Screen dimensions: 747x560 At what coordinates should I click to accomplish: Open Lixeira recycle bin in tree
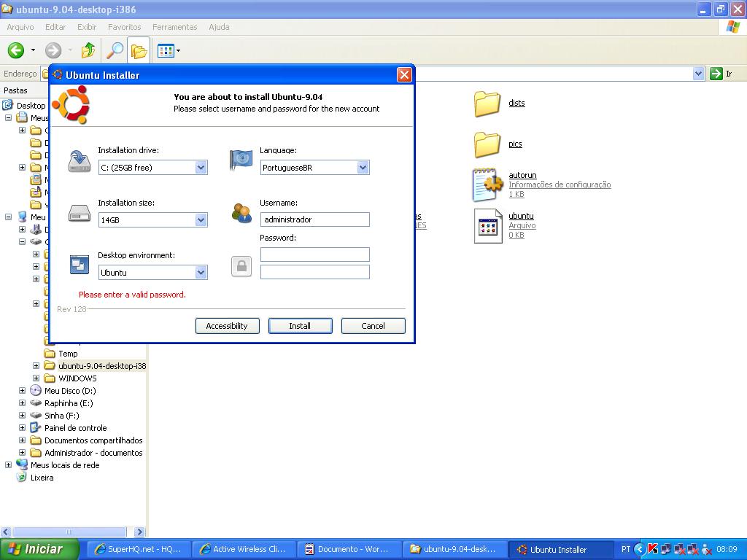pyautogui.click(x=42, y=478)
